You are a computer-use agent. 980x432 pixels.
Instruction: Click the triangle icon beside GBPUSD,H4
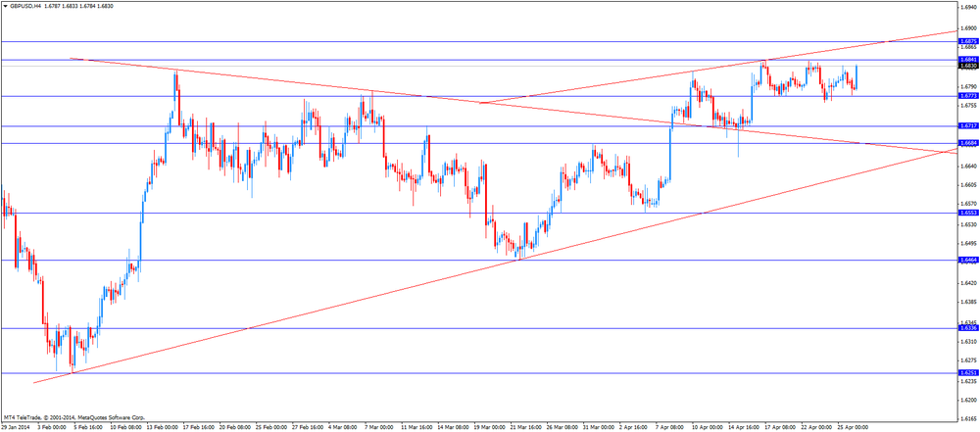pos(6,5)
